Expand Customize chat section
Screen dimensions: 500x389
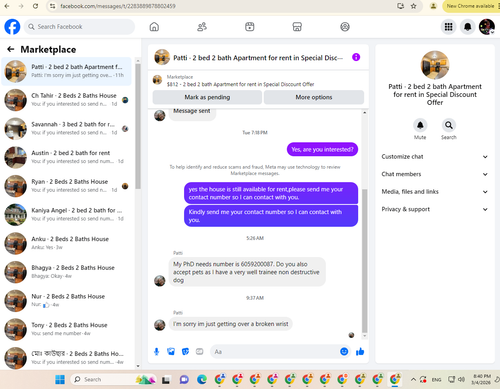435,157
